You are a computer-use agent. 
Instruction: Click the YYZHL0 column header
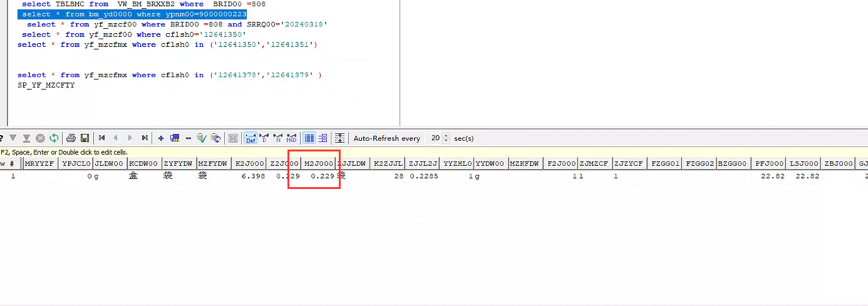(457, 163)
